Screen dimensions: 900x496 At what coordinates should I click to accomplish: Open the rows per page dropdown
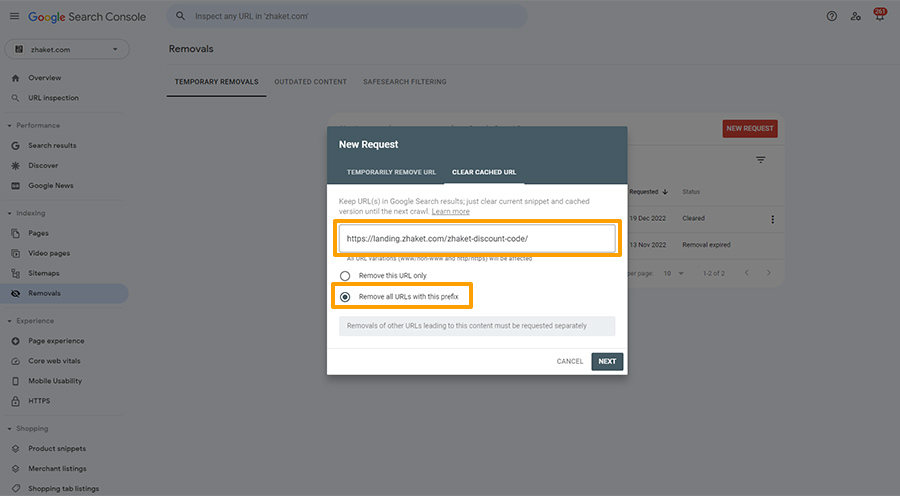[674, 273]
